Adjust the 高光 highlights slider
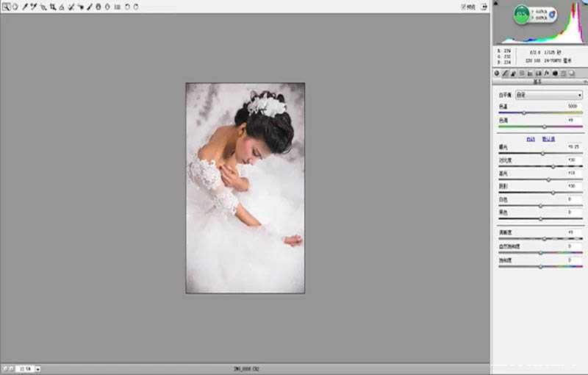Viewport: 588px width, 375px height. click(548, 179)
